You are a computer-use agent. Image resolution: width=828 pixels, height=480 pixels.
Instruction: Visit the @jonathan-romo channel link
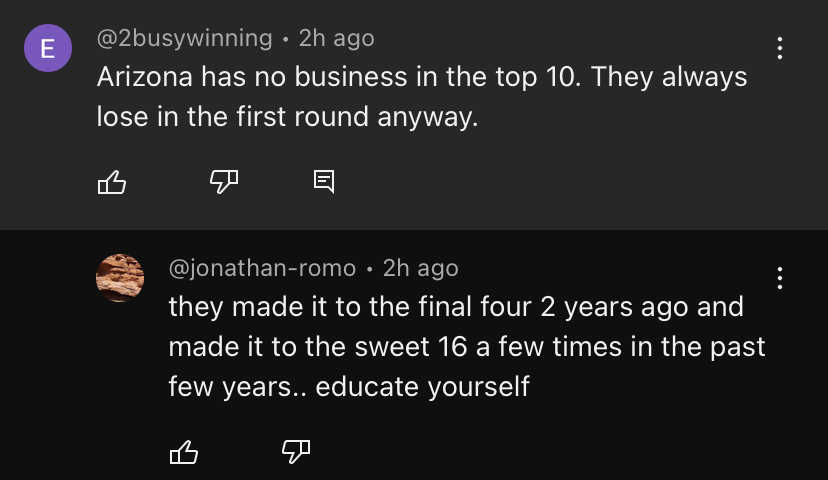point(262,268)
